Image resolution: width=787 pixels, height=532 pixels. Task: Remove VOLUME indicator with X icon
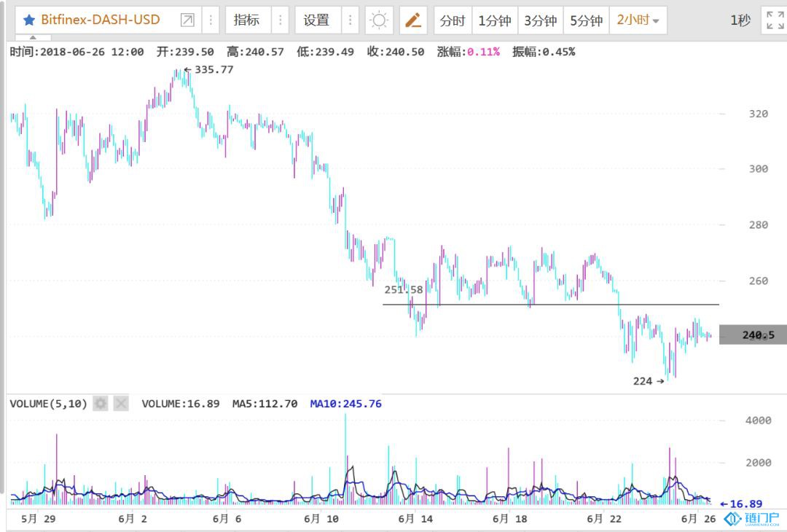click(120, 404)
